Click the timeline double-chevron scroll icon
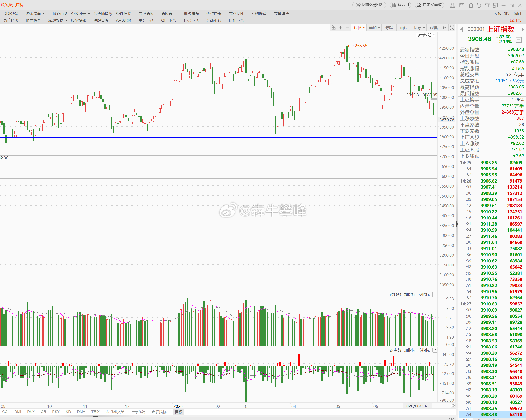The image size is (526, 420). point(453,405)
